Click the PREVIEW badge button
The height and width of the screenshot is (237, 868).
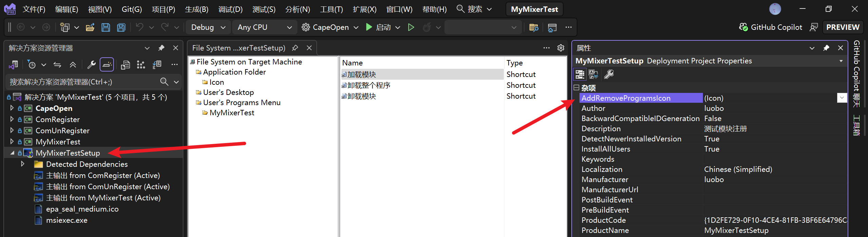click(843, 27)
